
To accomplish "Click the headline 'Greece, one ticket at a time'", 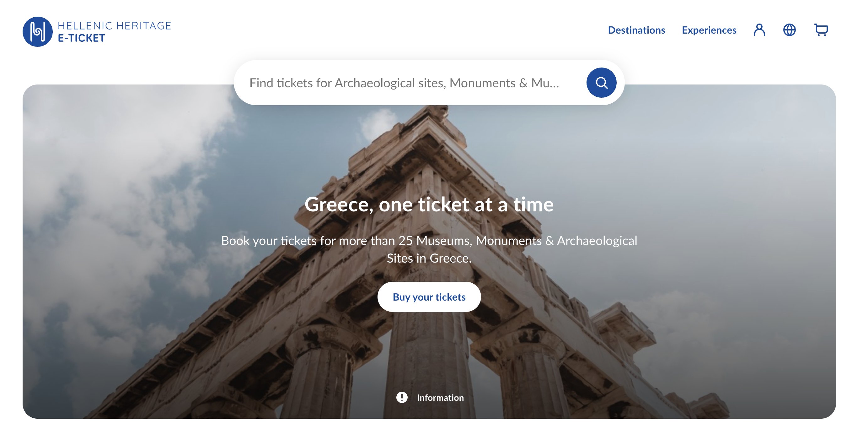I will [429, 204].
